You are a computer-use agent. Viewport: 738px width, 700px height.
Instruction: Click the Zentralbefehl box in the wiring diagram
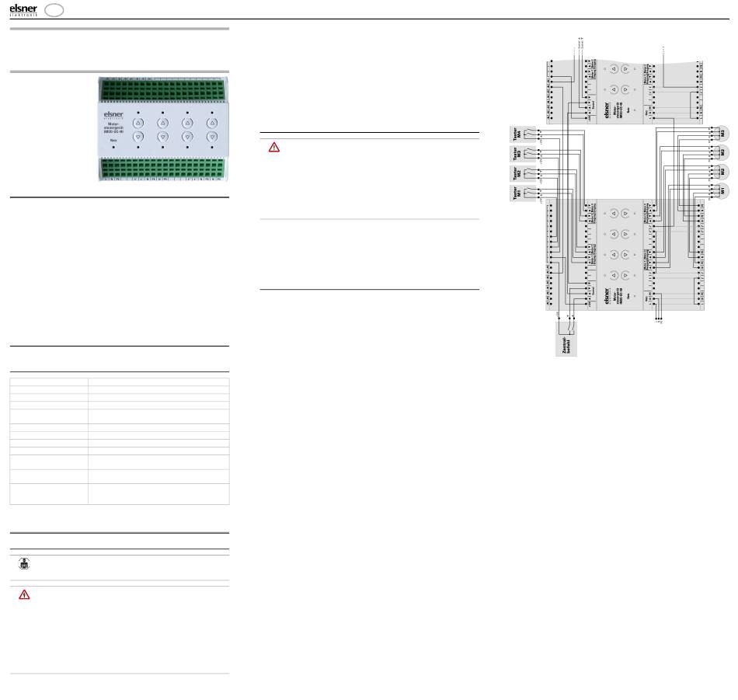pos(566,339)
